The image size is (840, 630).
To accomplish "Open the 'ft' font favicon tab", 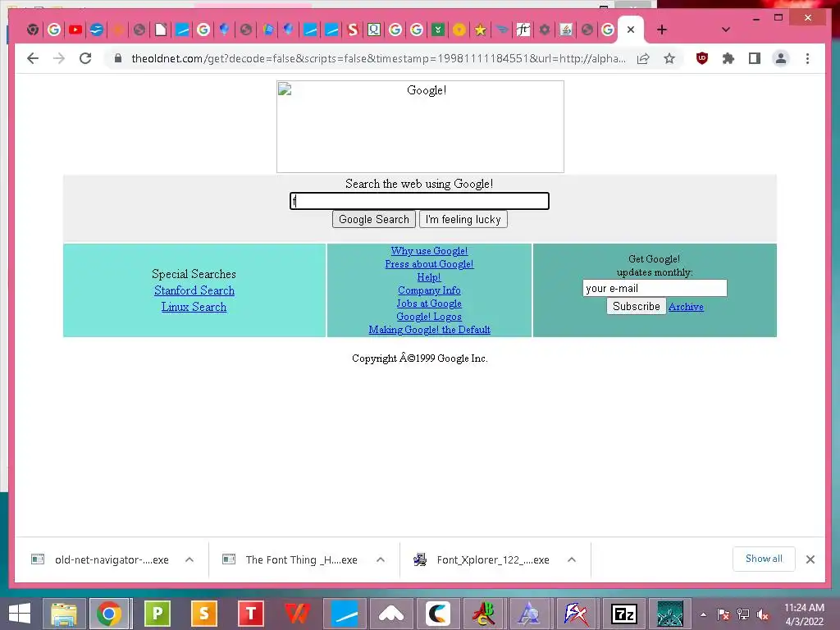I will [523, 30].
